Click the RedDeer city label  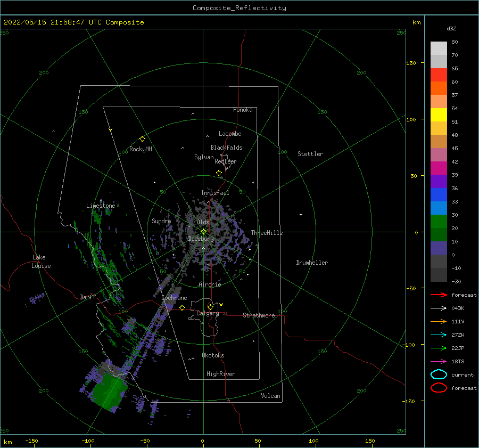click(226, 161)
